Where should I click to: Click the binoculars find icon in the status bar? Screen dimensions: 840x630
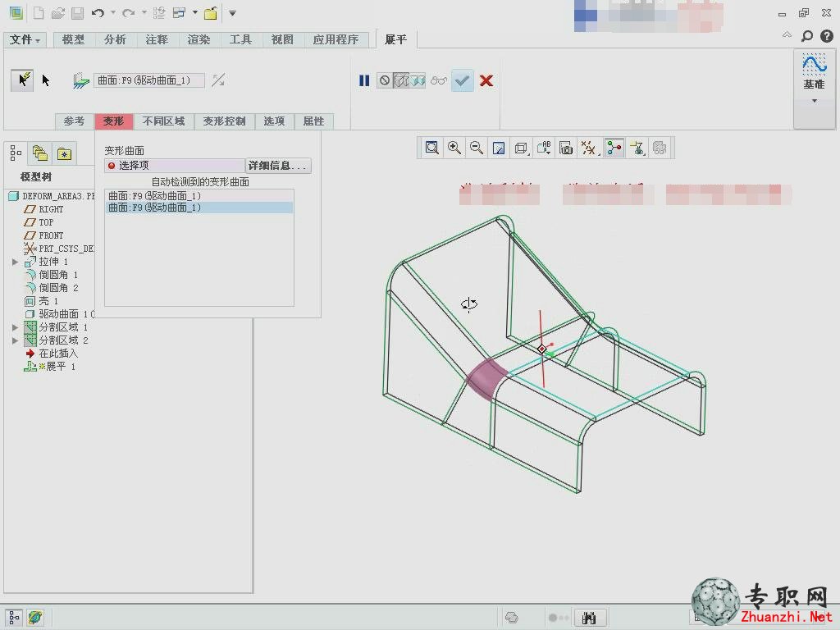coord(589,618)
